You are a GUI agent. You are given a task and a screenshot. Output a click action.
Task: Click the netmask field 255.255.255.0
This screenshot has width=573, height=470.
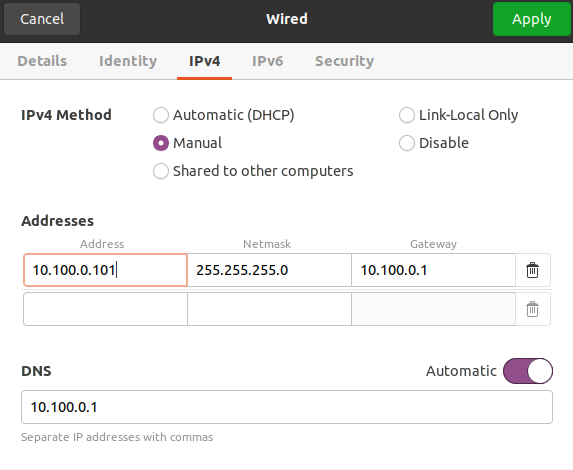point(269,270)
